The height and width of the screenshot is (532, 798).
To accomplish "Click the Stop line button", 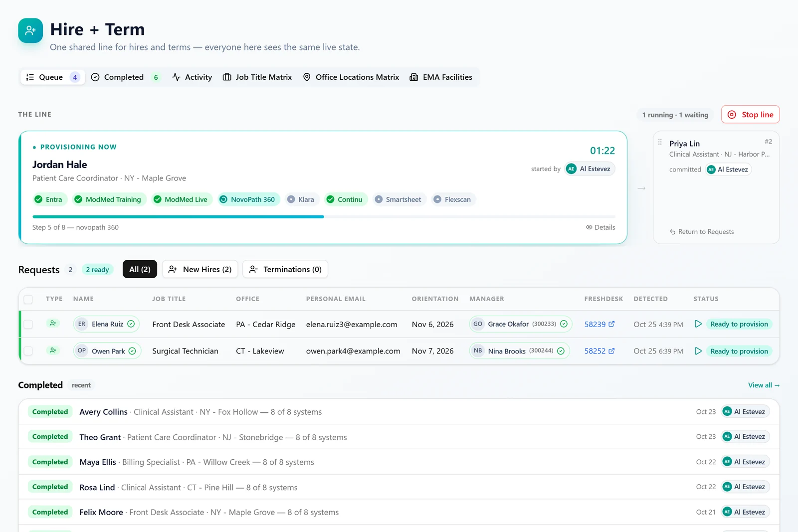I will [x=750, y=115].
